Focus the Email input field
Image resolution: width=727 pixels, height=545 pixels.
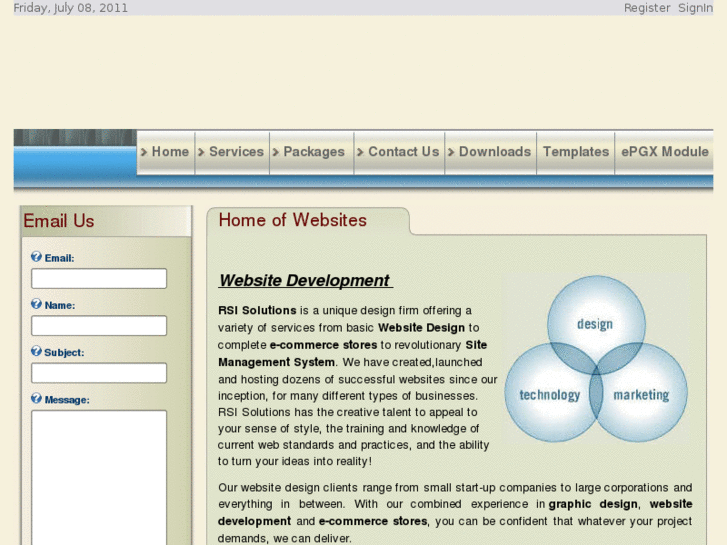pos(99,279)
